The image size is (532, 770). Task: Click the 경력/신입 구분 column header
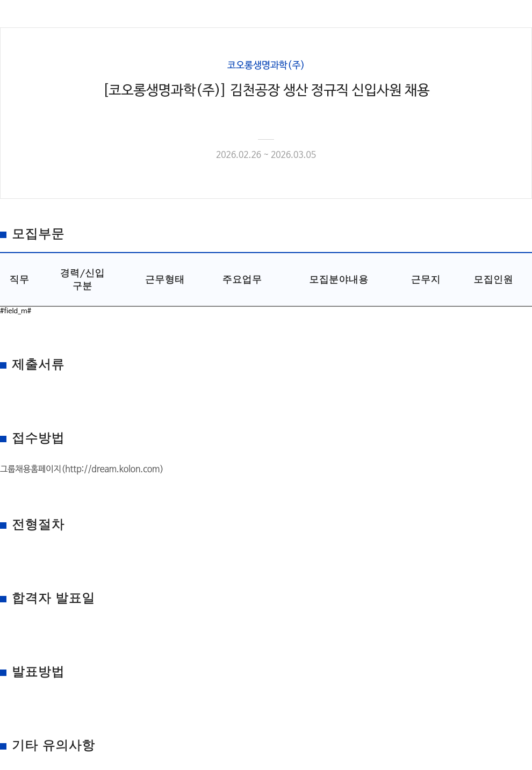point(82,279)
